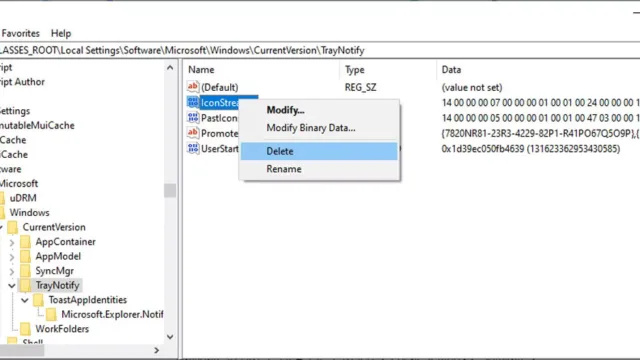640x360 pixels.
Task: Click data starting '14 00 00 00 05'
Action: [540, 118]
